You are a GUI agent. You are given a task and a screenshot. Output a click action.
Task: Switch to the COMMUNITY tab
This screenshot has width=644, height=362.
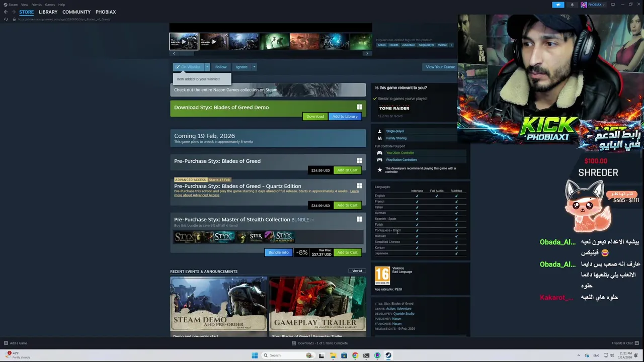(76, 12)
